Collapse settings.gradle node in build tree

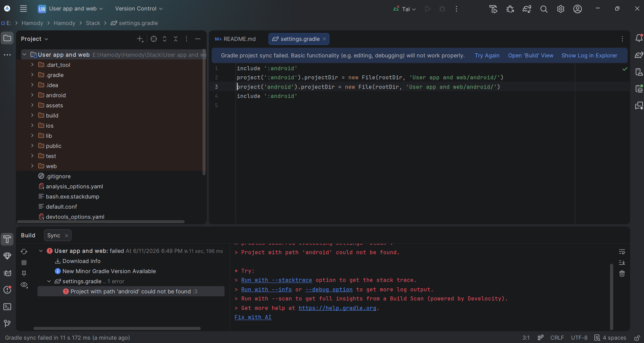(x=49, y=281)
